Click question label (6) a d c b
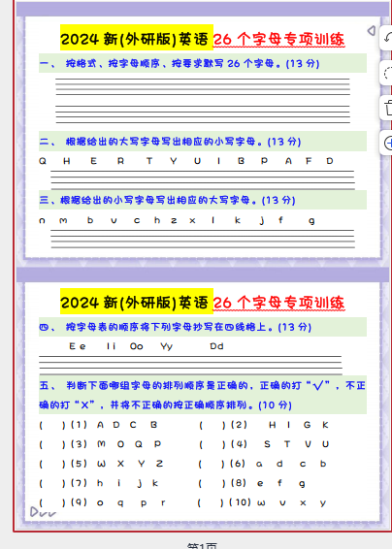Viewport: 392px width, 549px height. (x=238, y=464)
